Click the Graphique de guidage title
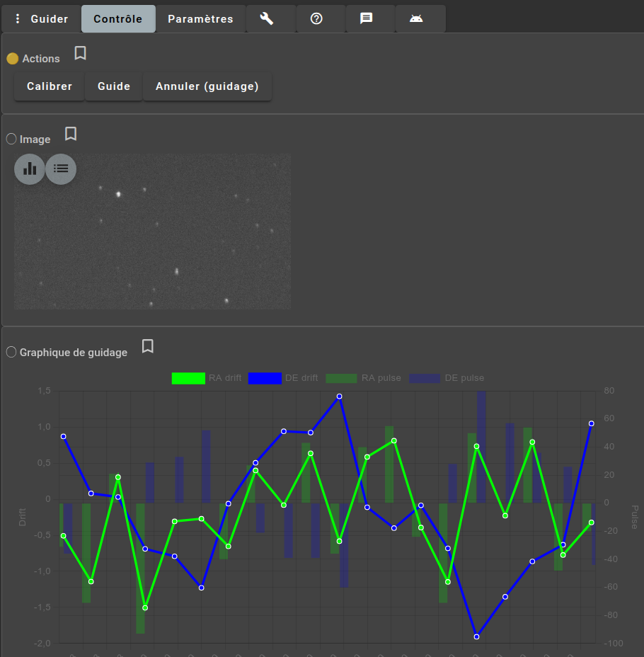The image size is (644, 657). [74, 353]
